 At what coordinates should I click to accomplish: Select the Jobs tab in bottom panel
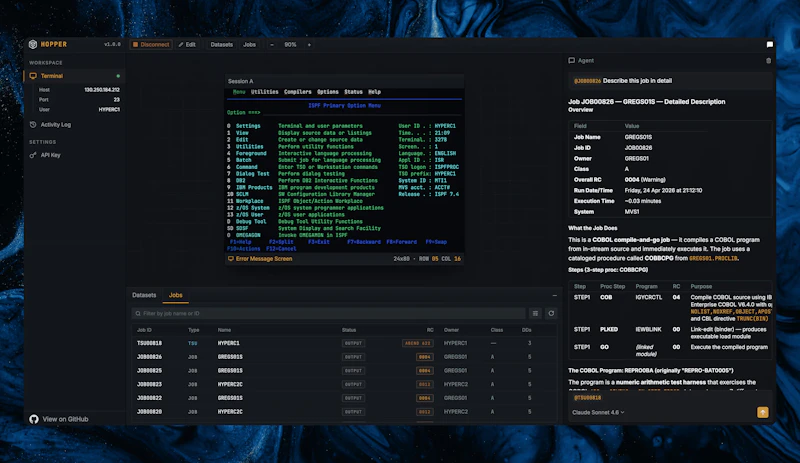(176, 295)
